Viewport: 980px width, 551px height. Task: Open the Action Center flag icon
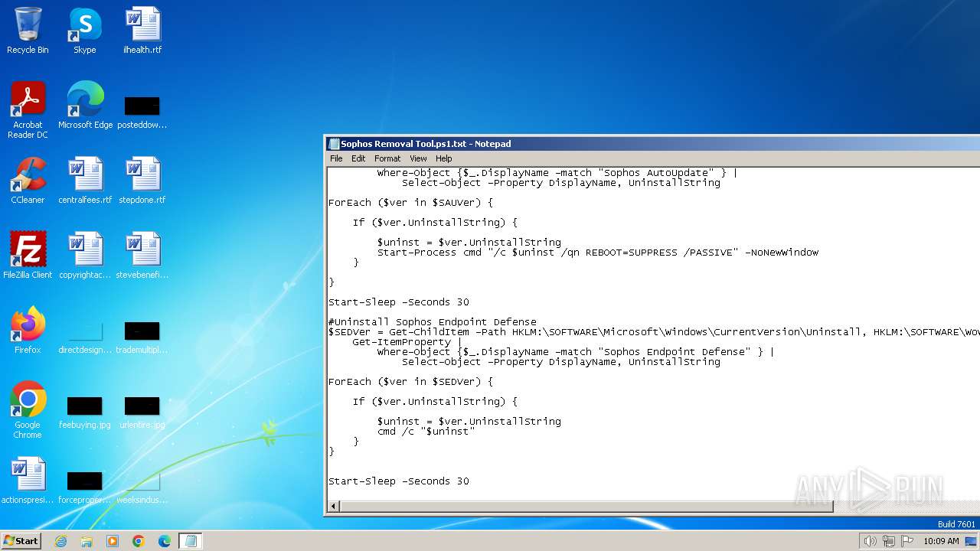pos(907,541)
